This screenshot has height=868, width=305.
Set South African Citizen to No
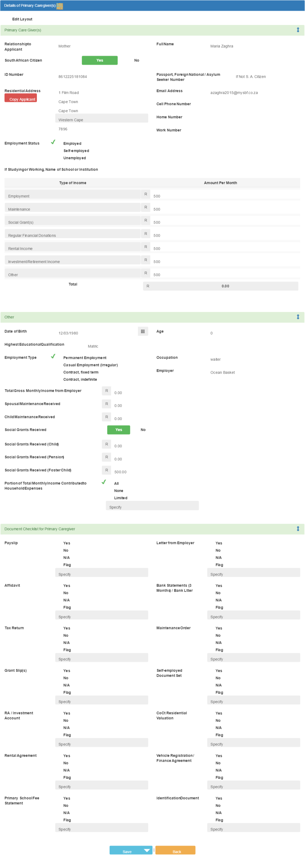(x=136, y=60)
